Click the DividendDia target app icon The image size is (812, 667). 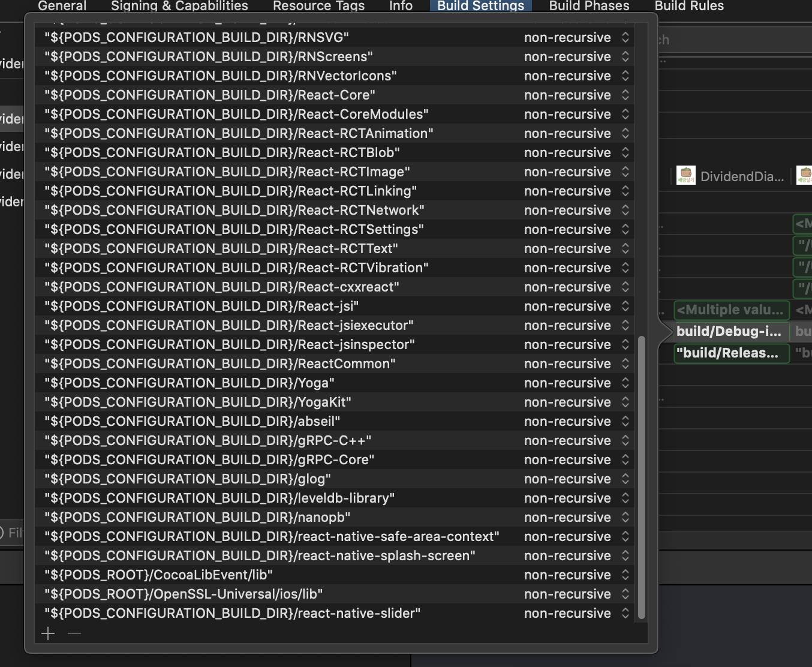pos(686,175)
